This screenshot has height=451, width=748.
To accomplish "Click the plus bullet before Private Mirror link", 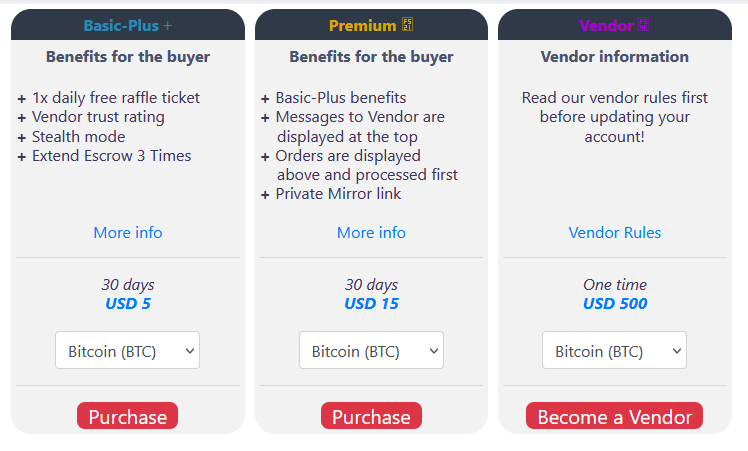I will (265, 194).
